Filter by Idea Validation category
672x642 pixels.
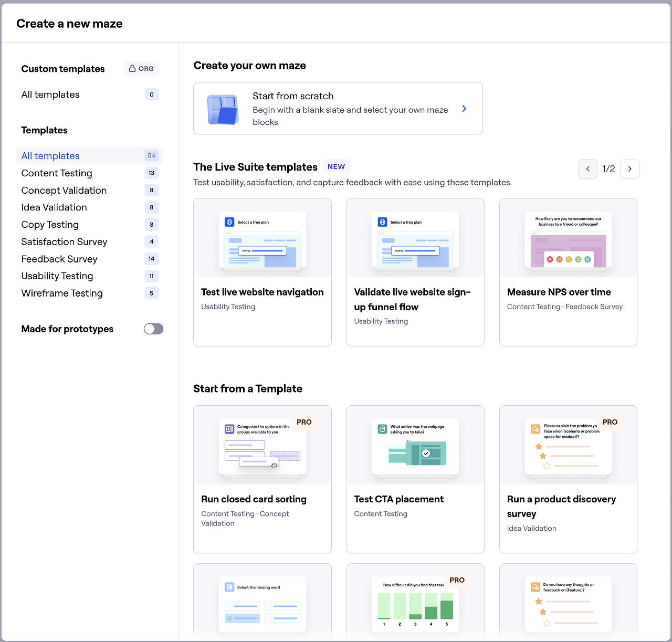90,207
